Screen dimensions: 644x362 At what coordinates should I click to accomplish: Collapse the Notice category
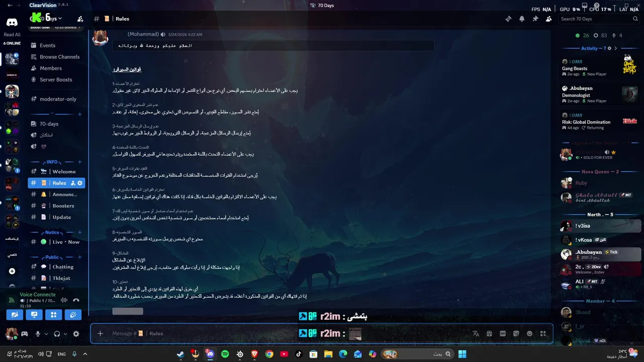52,232
